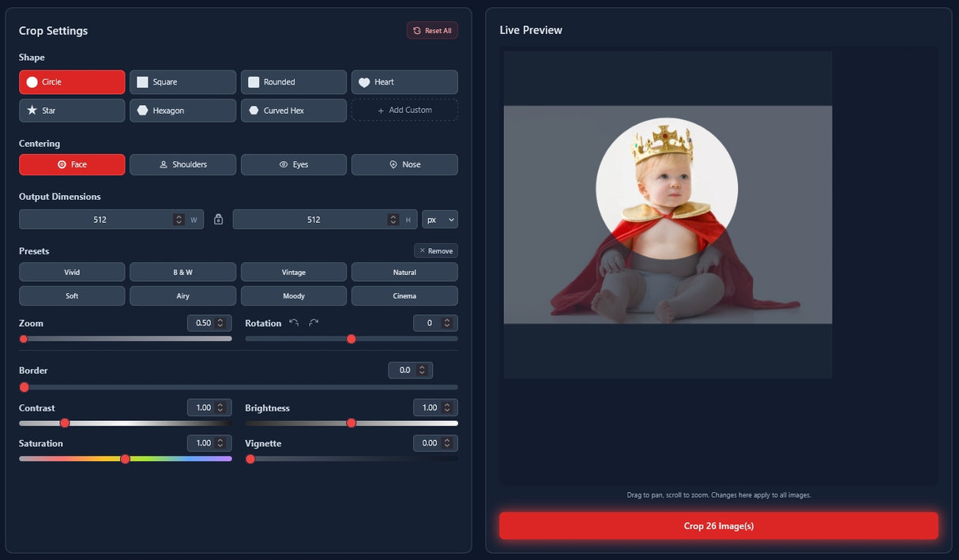This screenshot has height=560, width=959.
Task: Toggle the aspect ratio lock icon
Action: (x=219, y=220)
